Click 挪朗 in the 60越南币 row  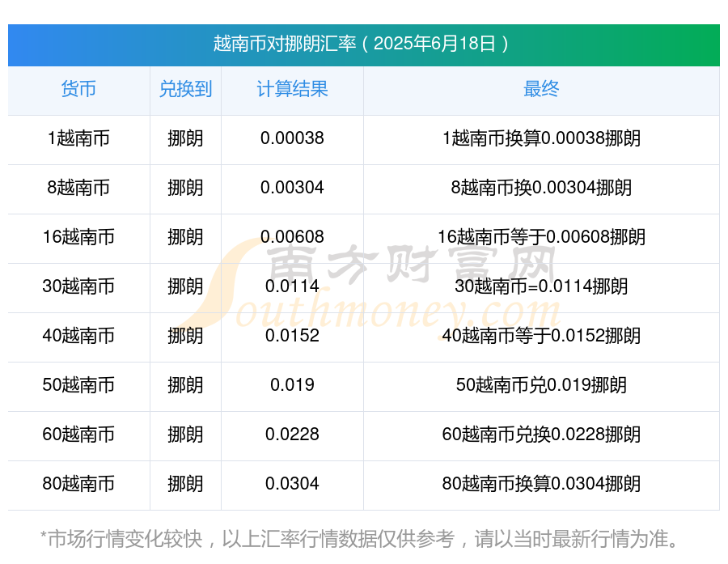[x=185, y=435]
